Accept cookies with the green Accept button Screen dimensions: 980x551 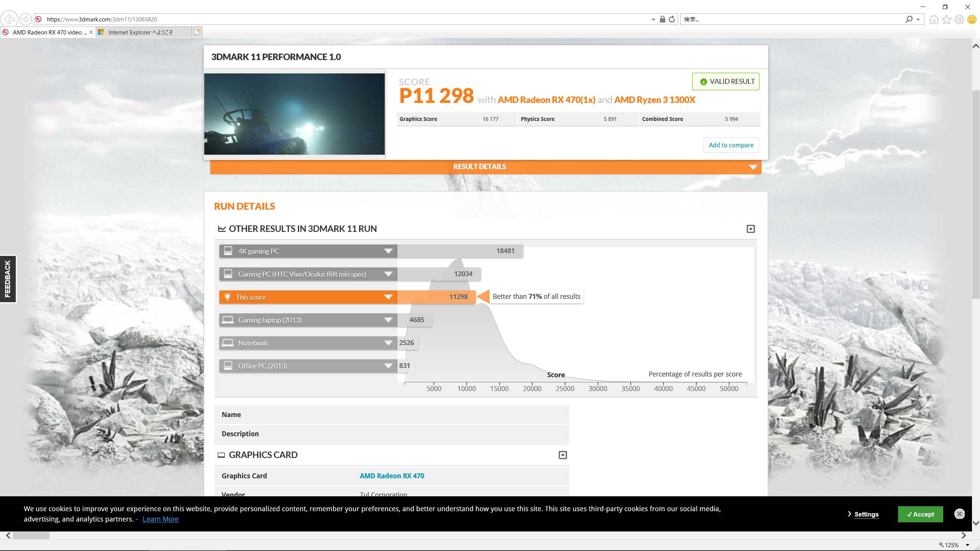pos(920,514)
